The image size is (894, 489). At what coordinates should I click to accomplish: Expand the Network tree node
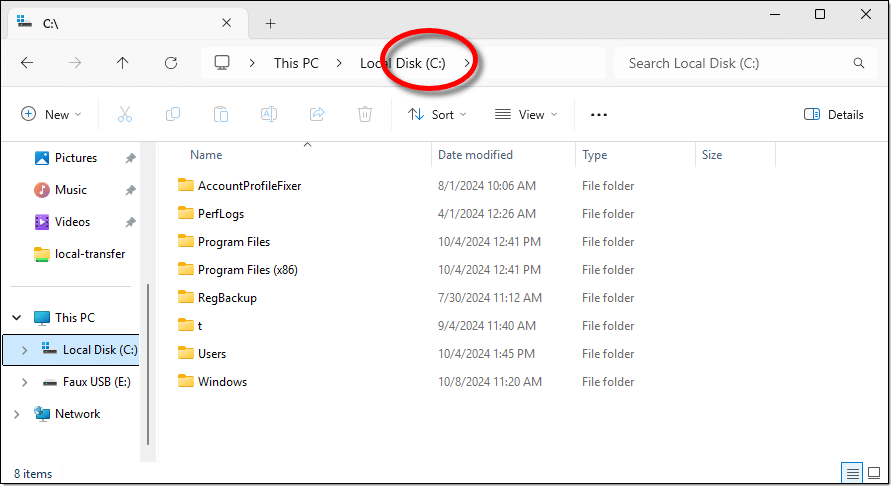click(x=17, y=414)
